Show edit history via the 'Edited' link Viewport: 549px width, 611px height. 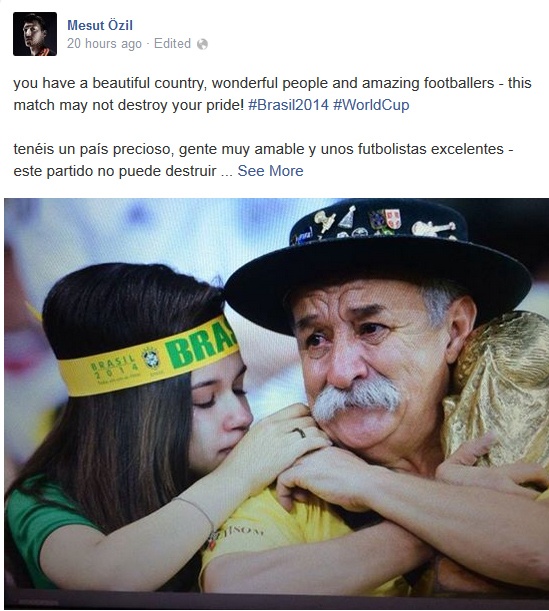tap(172, 43)
